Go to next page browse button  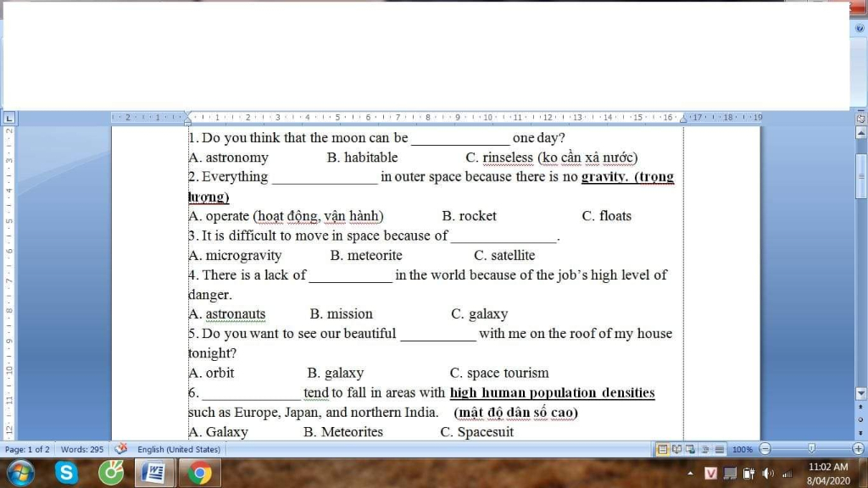tap(861, 433)
